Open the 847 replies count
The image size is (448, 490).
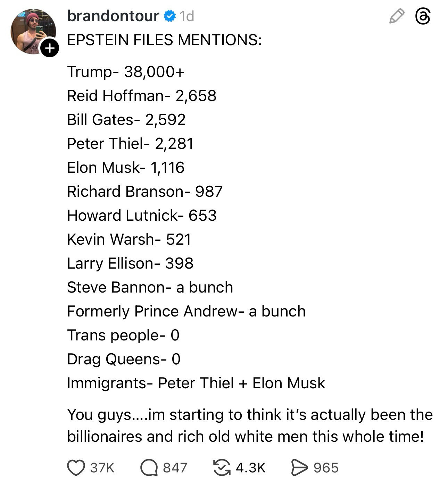pos(175,468)
